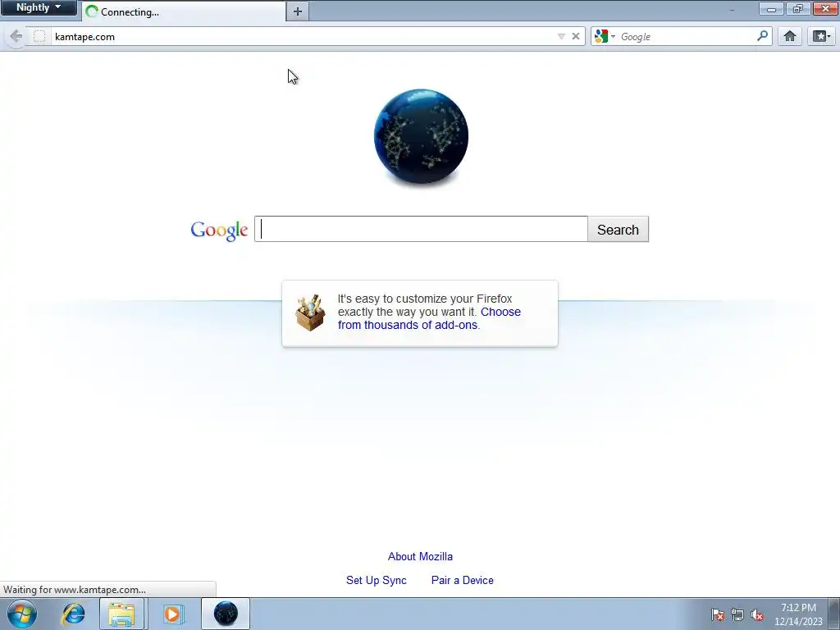Image resolution: width=840 pixels, height=630 pixels.
Task: Select the Connecting... tab
Action: click(184, 11)
